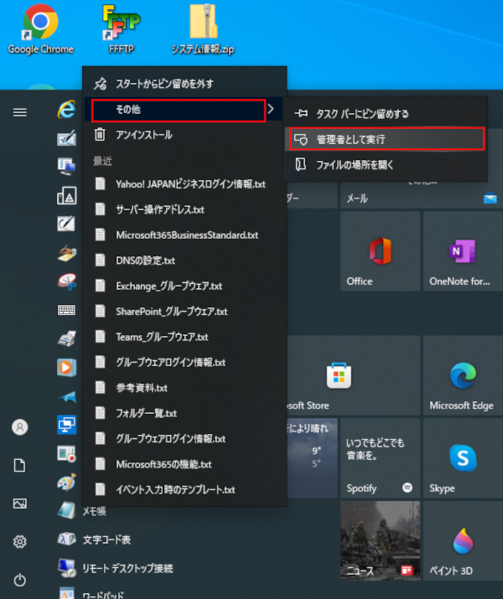Open イベント入力時のテンプレート.txt
Screen dimensions: 503x599
(x=185, y=490)
